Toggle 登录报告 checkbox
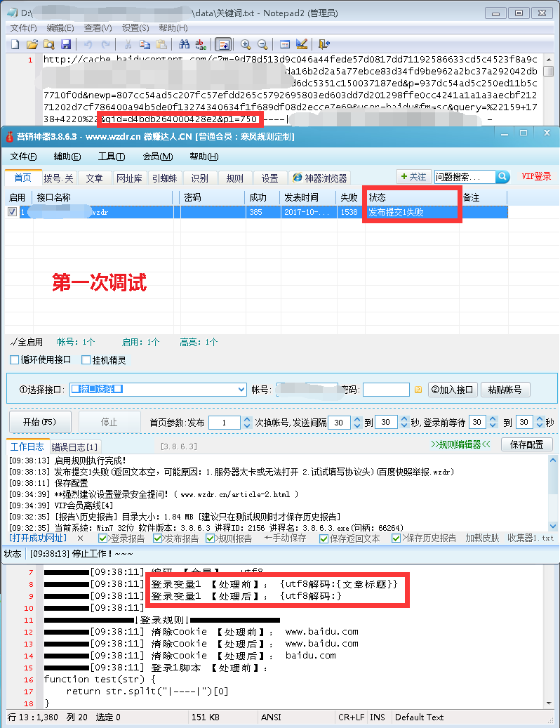 pyautogui.click(x=103, y=538)
